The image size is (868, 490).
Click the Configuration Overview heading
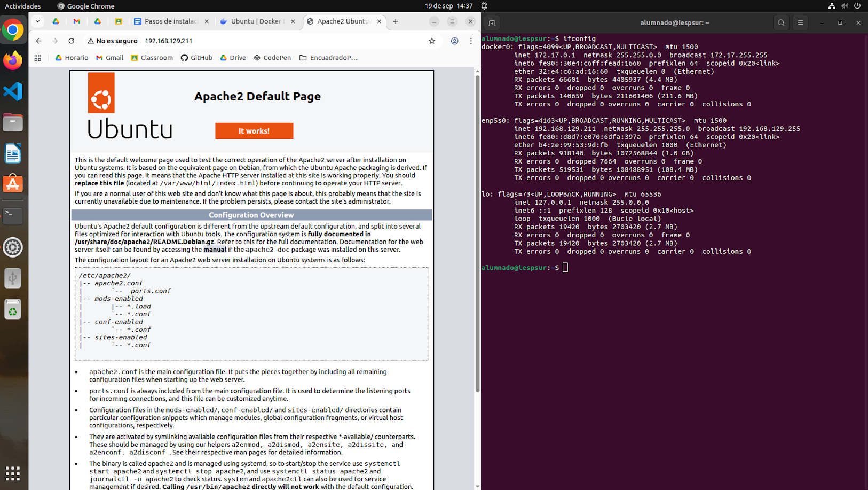tap(251, 215)
